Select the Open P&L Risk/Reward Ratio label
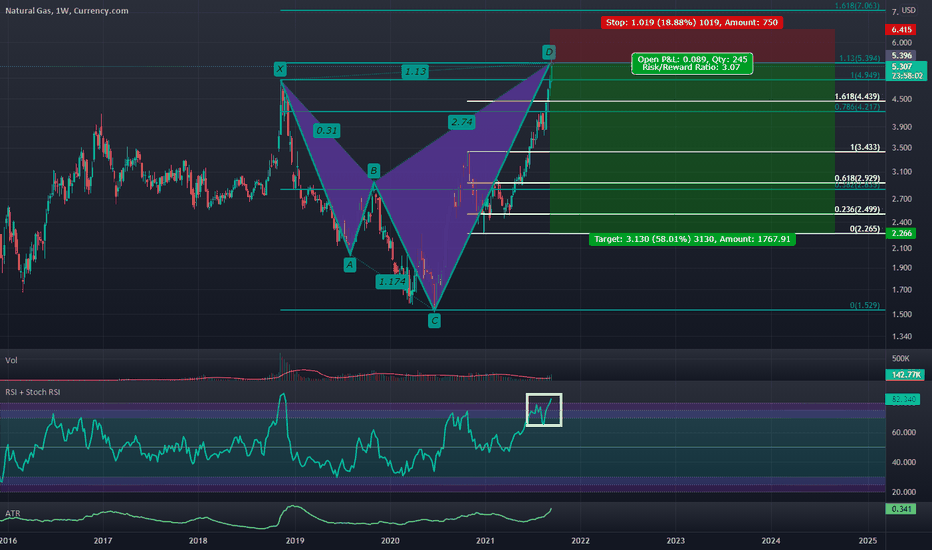932x550 pixels. [x=692, y=63]
